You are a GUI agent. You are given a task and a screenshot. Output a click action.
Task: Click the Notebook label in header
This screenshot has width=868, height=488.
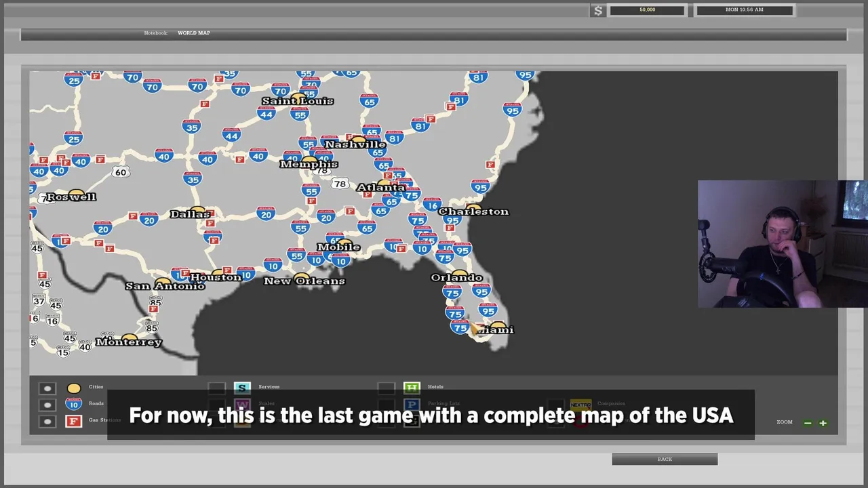pos(155,33)
